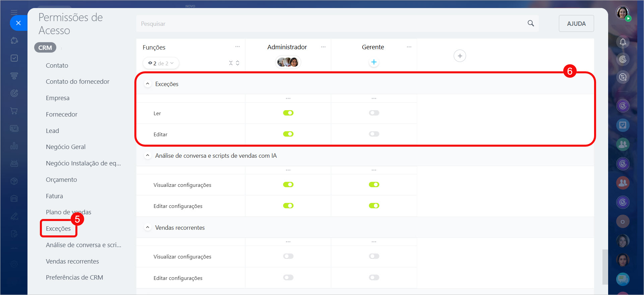The height and width of the screenshot is (295, 644).
Task: Open the pencil sign icon in left sidebar
Action: (x=14, y=216)
